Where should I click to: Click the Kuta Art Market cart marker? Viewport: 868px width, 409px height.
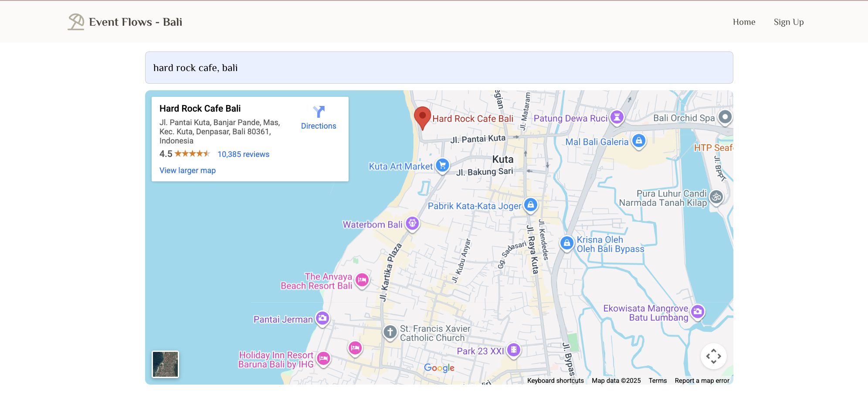(x=443, y=166)
